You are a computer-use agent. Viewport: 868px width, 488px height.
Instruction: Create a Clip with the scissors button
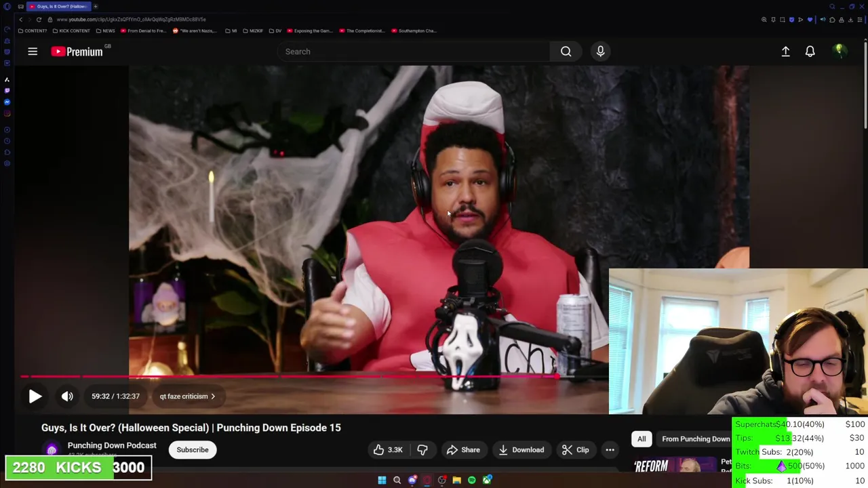[576, 450]
